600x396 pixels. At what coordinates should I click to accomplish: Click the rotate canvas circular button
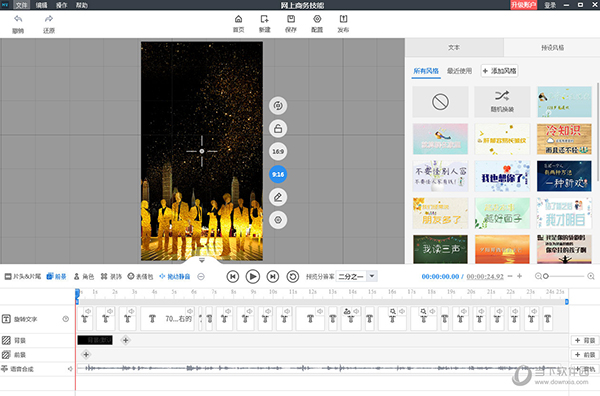[x=278, y=106]
